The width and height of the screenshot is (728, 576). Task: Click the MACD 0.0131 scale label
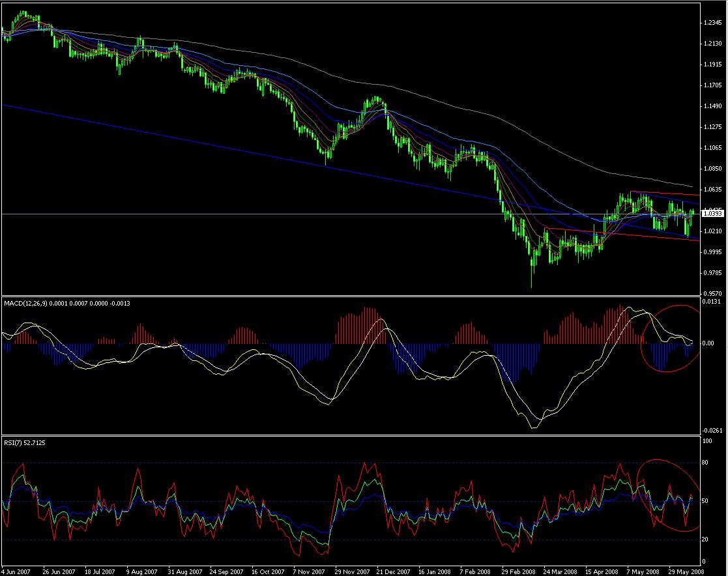(712, 301)
